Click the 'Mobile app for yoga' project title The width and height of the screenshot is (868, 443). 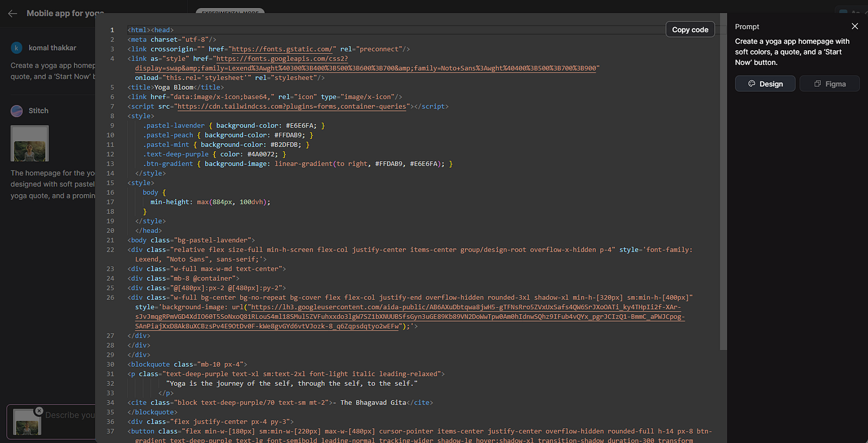pyautogui.click(x=65, y=13)
